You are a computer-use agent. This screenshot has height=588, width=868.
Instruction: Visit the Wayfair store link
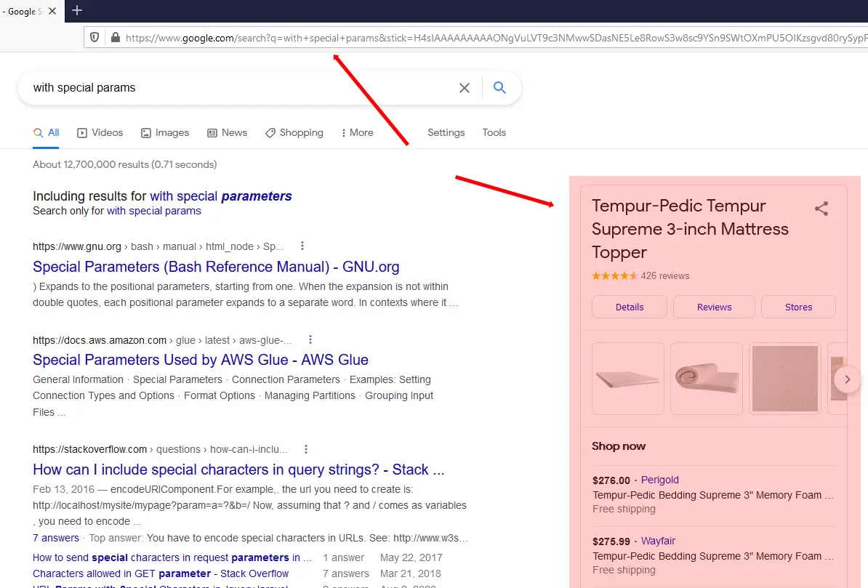point(658,541)
